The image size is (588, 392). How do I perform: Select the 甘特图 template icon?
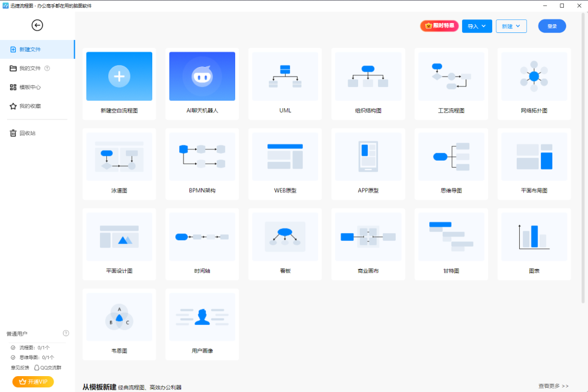pyautogui.click(x=451, y=237)
